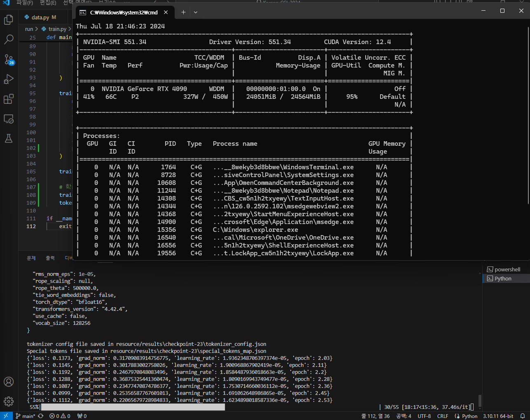530x420 pixels.
Task: Open errors and warnings count in status bar
Action: 60,416
